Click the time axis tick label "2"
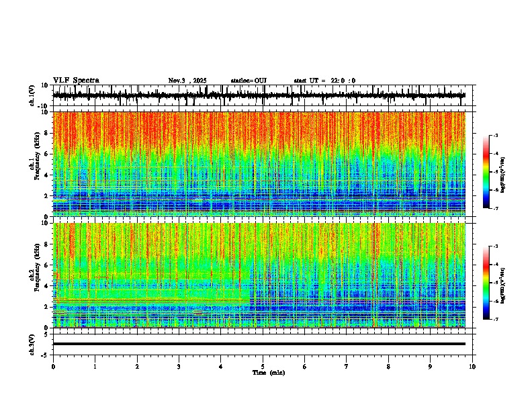The image size is (532, 411). 137,367
